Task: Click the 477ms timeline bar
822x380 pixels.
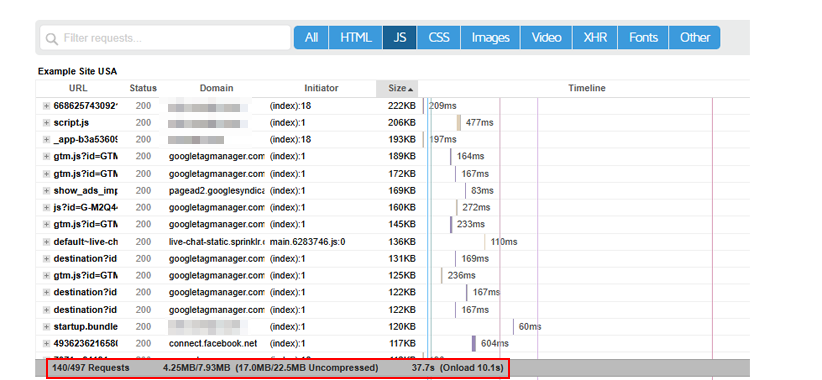Action: click(459, 123)
